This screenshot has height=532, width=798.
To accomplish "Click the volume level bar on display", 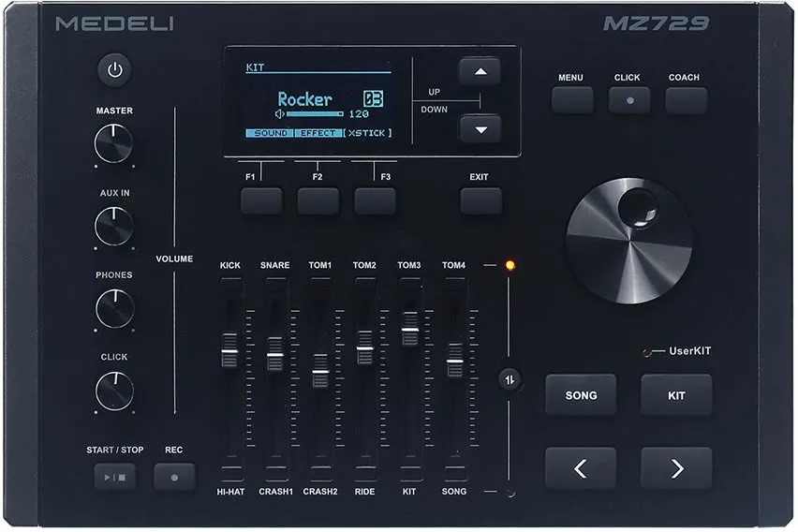I will coord(315,114).
